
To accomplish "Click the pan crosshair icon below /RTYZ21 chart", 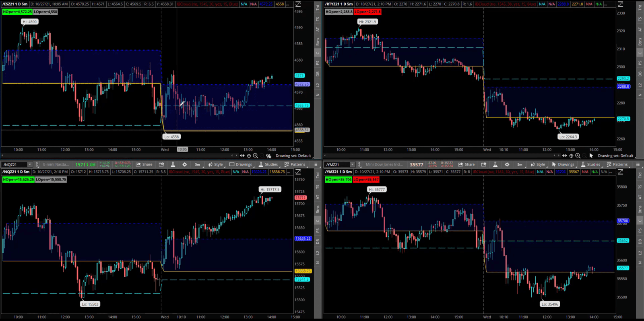I will [571, 156].
